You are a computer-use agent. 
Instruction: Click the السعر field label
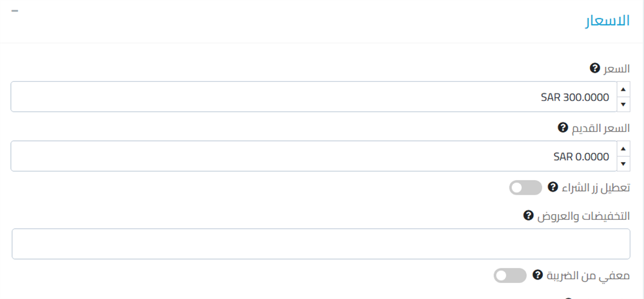[x=616, y=68]
